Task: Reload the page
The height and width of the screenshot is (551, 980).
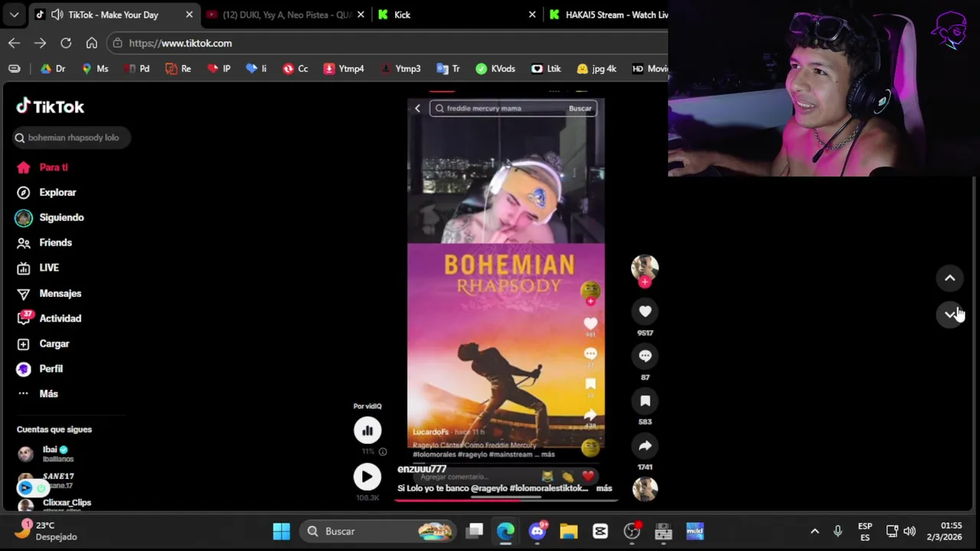Action: coord(66,43)
